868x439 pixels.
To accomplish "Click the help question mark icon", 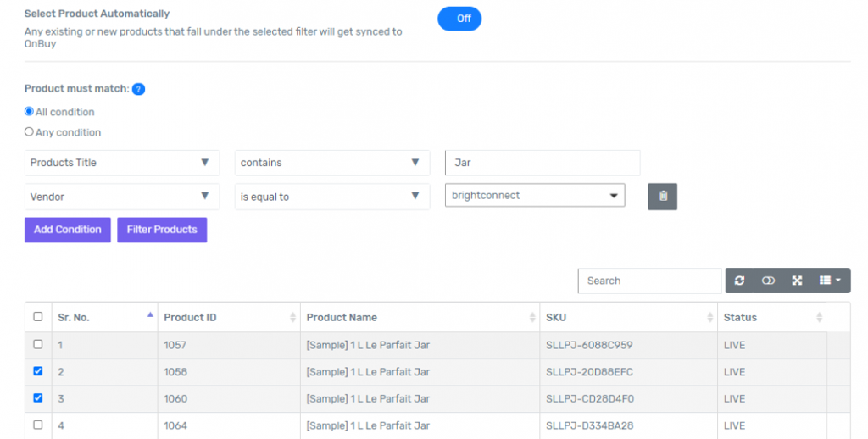I will (138, 89).
